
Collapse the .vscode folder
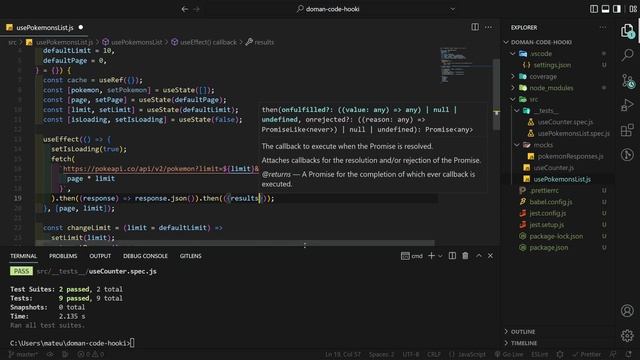(x=513, y=53)
